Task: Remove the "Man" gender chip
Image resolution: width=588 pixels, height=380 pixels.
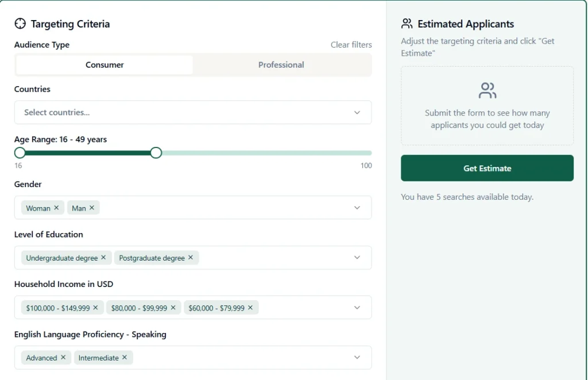Action: point(93,208)
